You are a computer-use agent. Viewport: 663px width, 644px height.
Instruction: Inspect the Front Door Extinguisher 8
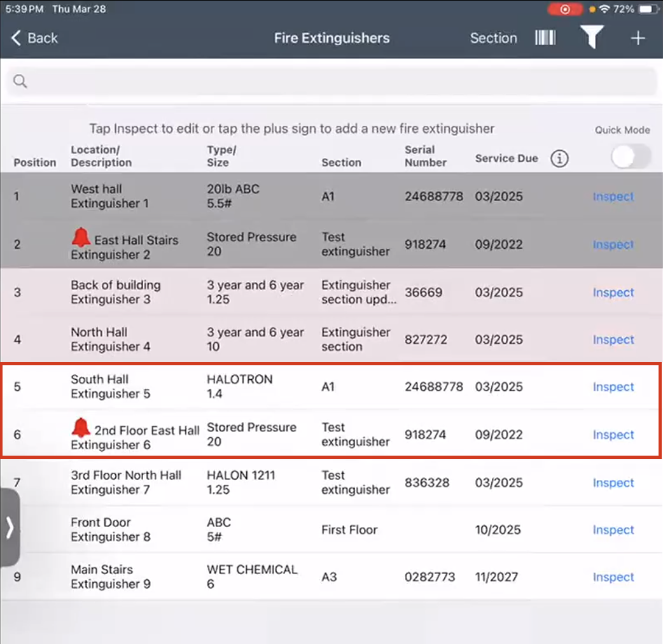coord(612,529)
